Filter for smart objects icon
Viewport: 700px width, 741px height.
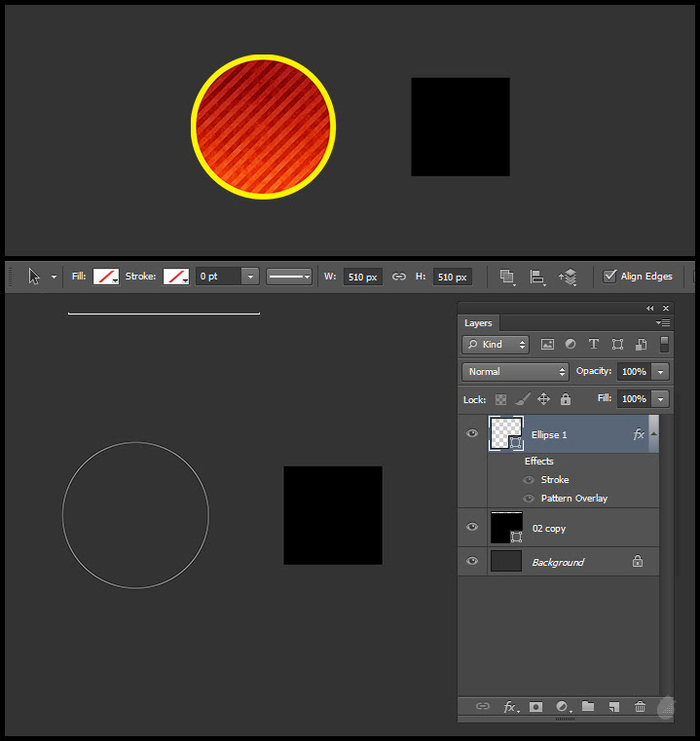point(641,345)
